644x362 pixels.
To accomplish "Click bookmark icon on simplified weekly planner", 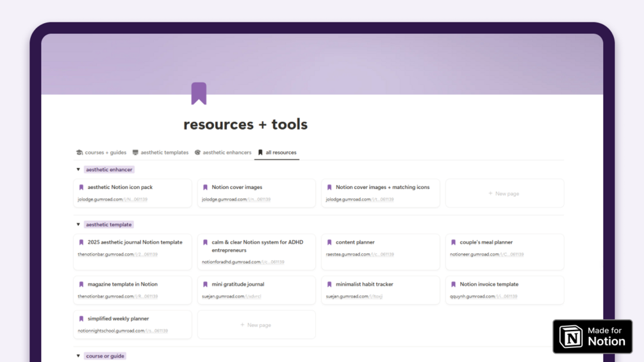I will click(x=81, y=318).
